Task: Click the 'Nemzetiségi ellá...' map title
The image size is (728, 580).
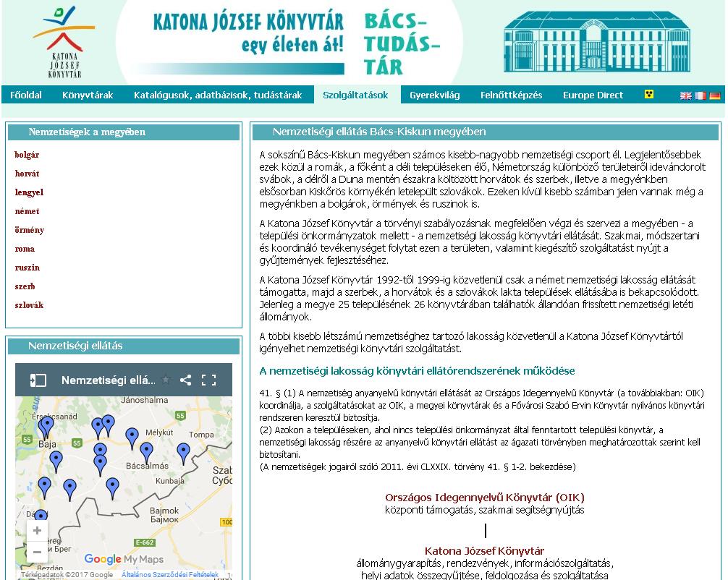Action: (x=108, y=380)
